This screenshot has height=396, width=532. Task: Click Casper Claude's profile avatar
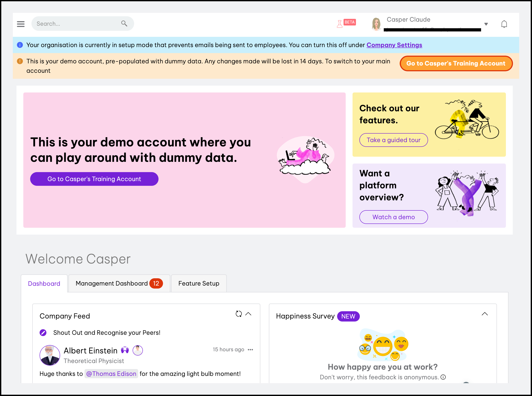(376, 24)
